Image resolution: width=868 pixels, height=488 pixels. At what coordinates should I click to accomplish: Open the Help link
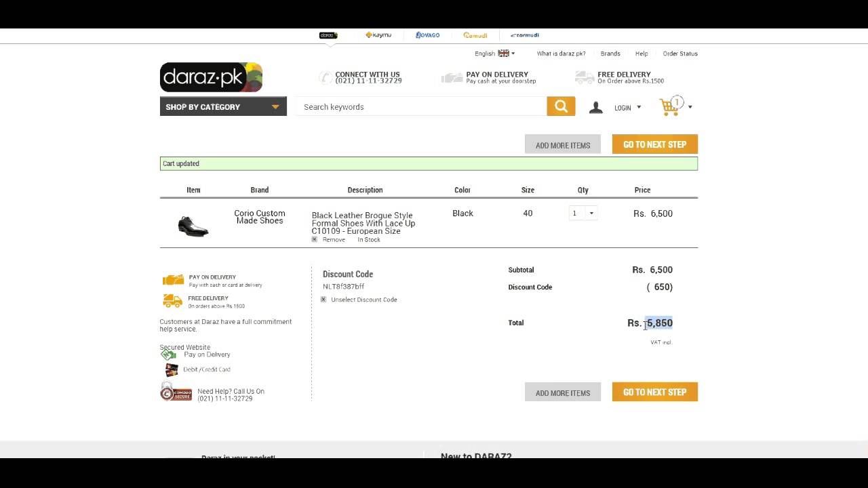coord(642,54)
